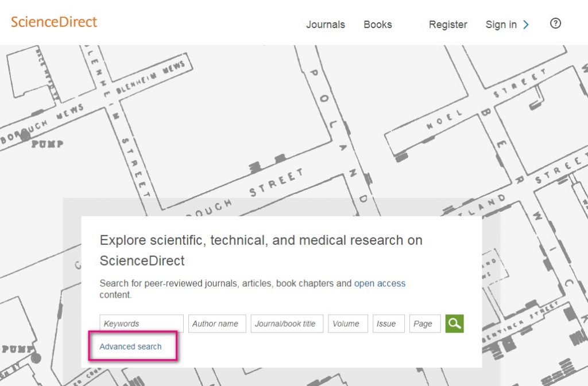Image resolution: width=588 pixels, height=386 pixels.
Task: Focus the Journal/book title field
Action: coord(287,323)
